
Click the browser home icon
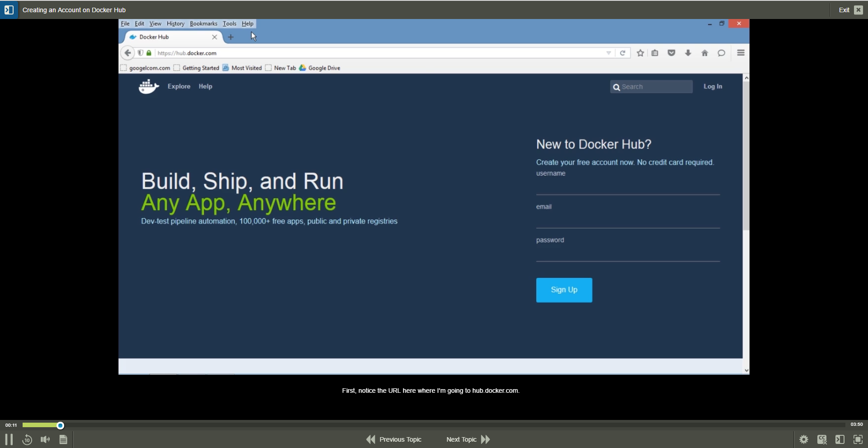pyautogui.click(x=704, y=53)
